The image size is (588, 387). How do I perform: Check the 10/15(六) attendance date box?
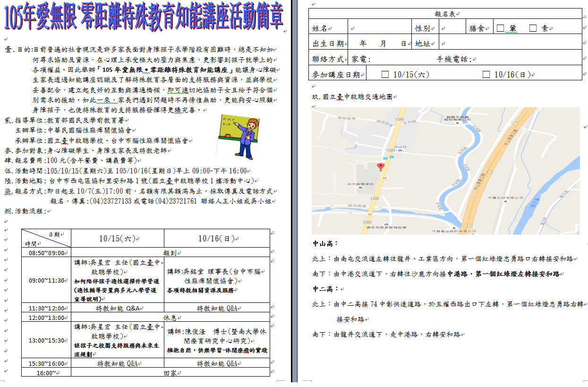pos(385,75)
